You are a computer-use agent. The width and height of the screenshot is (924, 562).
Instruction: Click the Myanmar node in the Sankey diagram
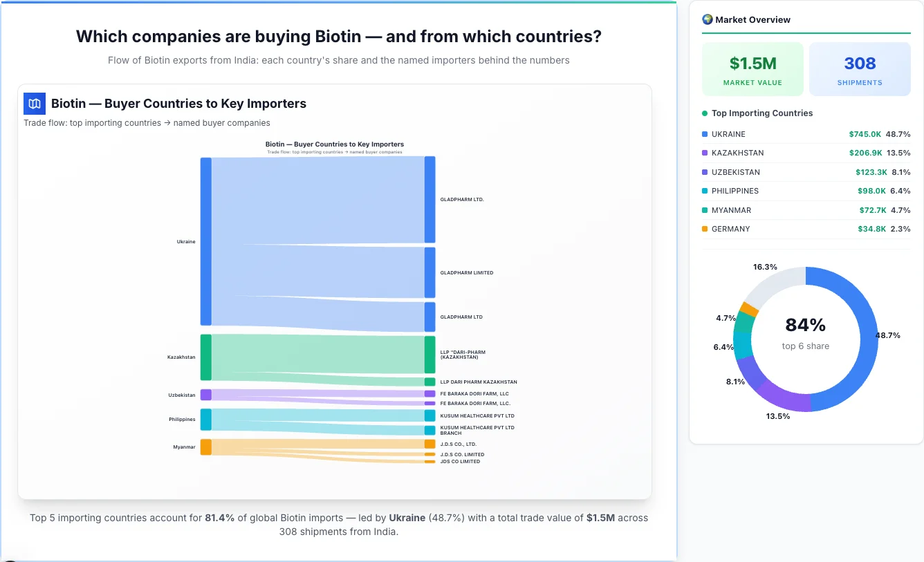point(205,447)
